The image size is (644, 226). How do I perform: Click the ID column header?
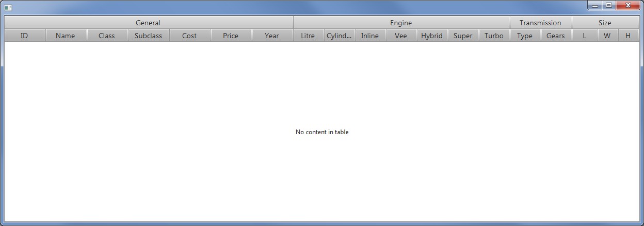point(24,36)
